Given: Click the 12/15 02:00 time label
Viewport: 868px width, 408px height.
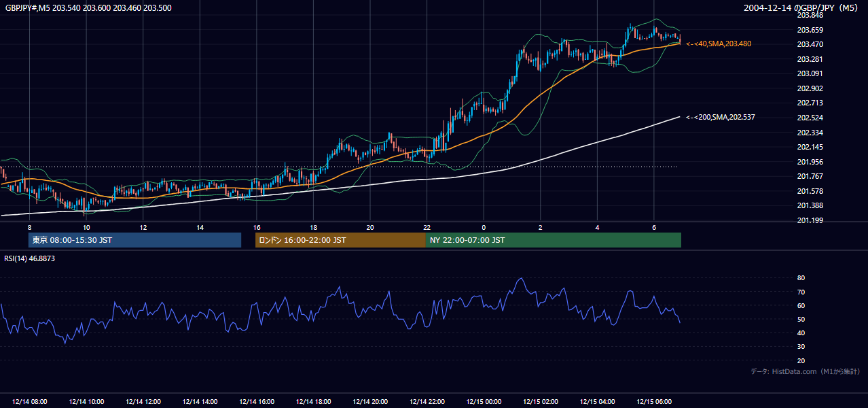Looking at the screenshot, I should pos(541,402).
